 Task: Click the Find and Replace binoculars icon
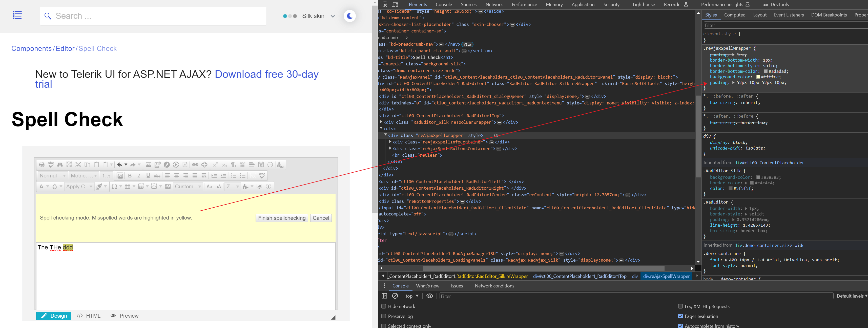click(60, 165)
